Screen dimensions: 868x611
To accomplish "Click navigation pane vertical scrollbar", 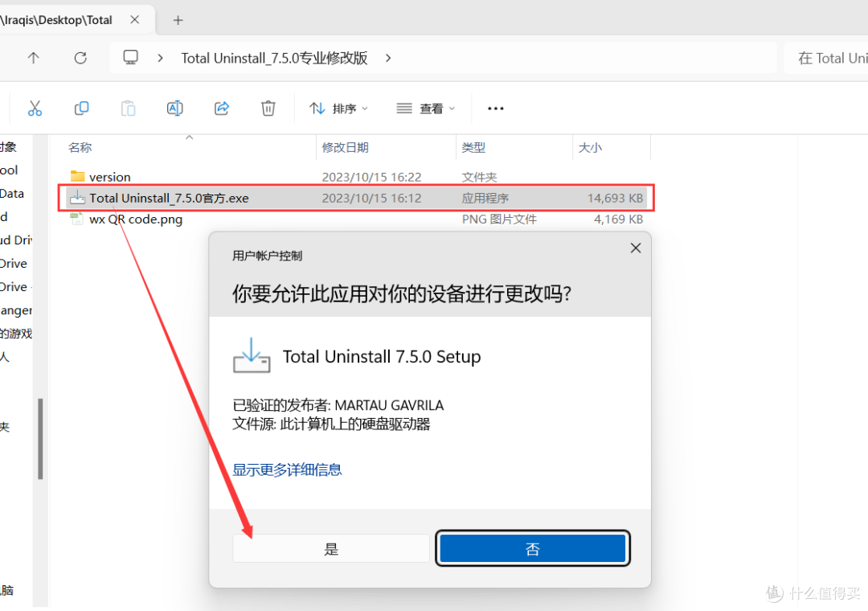I will (x=40, y=439).
